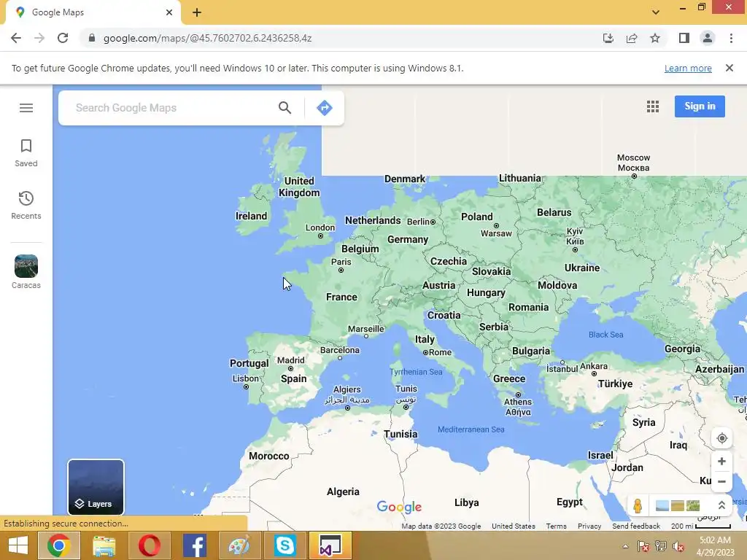Open the Terms link
Viewport: 747px width, 560px height.
557,526
